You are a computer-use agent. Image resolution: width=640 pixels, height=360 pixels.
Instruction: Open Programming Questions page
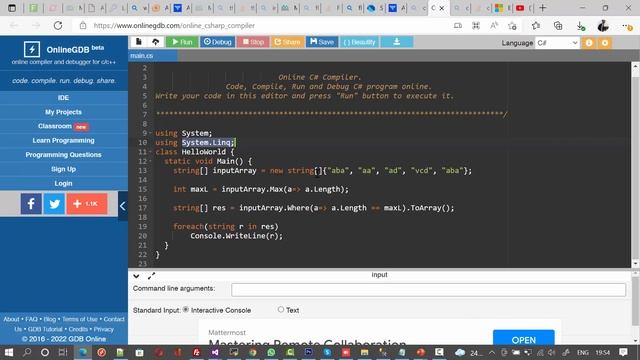click(63, 155)
